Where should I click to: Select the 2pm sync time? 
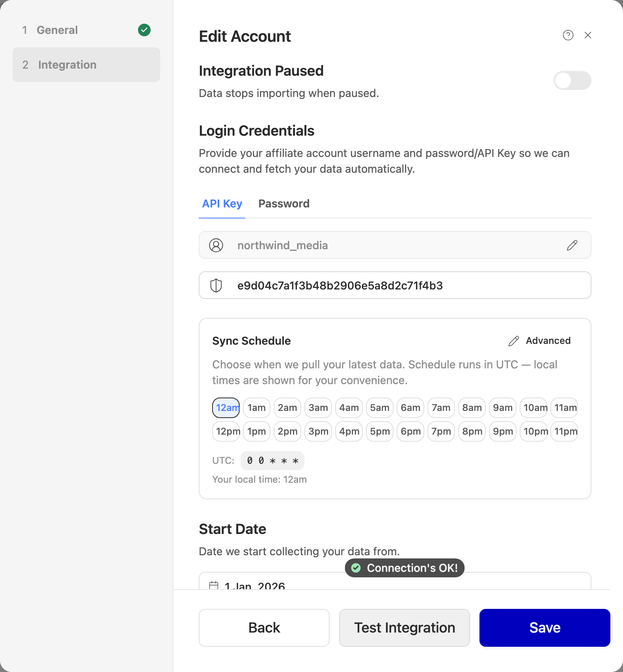tap(287, 431)
